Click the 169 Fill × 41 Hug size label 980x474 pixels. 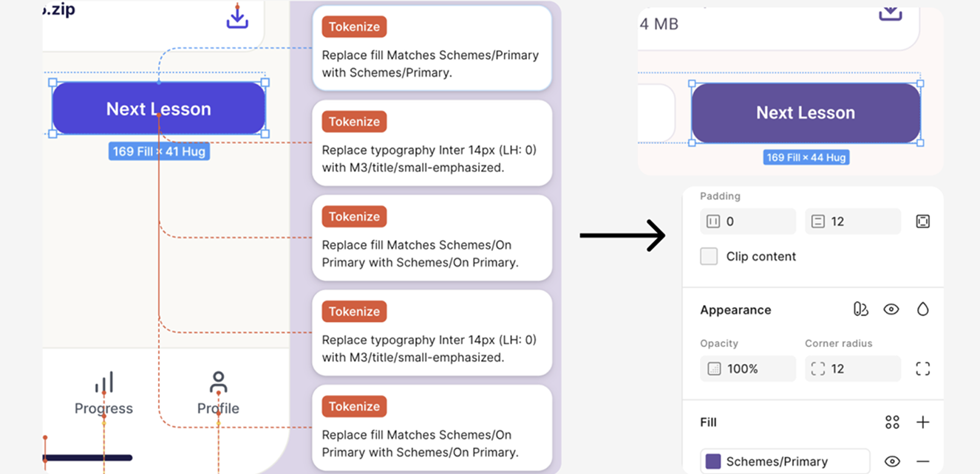pyautogui.click(x=159, y=151)
